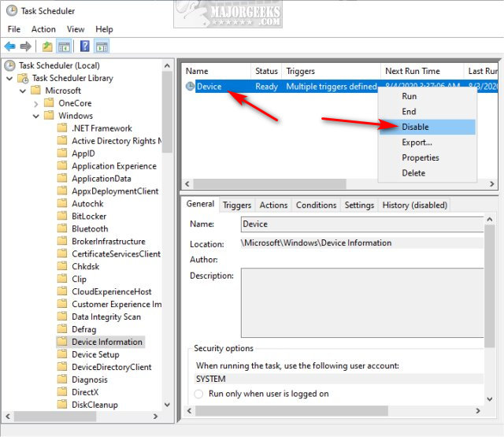
Task: Choose Properties in the context menu
Action: coord(427,157)
